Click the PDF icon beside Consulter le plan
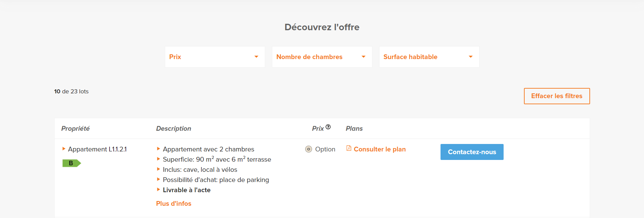The image size is (644, 218). 349,148
